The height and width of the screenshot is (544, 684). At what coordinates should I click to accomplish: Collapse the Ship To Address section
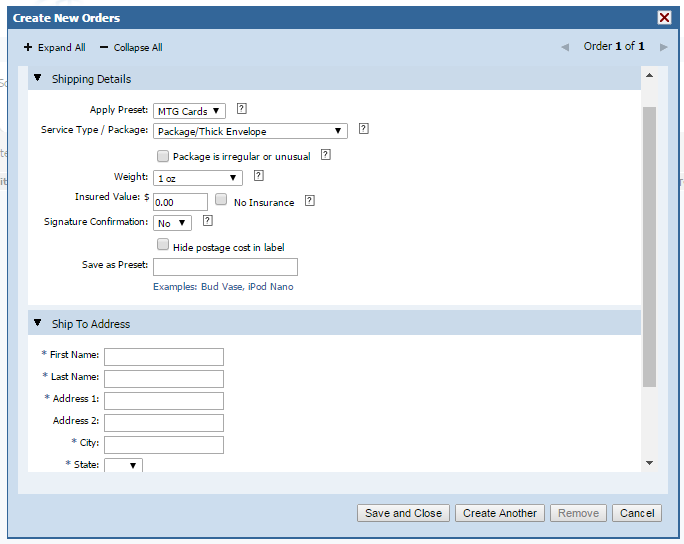coord(38,323)
